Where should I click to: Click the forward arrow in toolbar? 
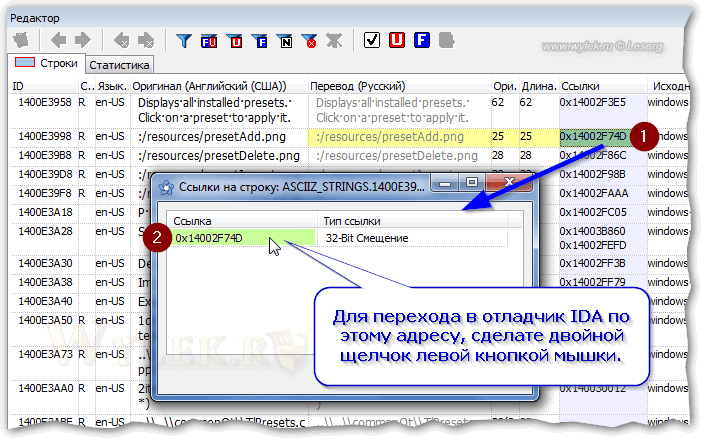pyautogui.click(x=83, y=40)
